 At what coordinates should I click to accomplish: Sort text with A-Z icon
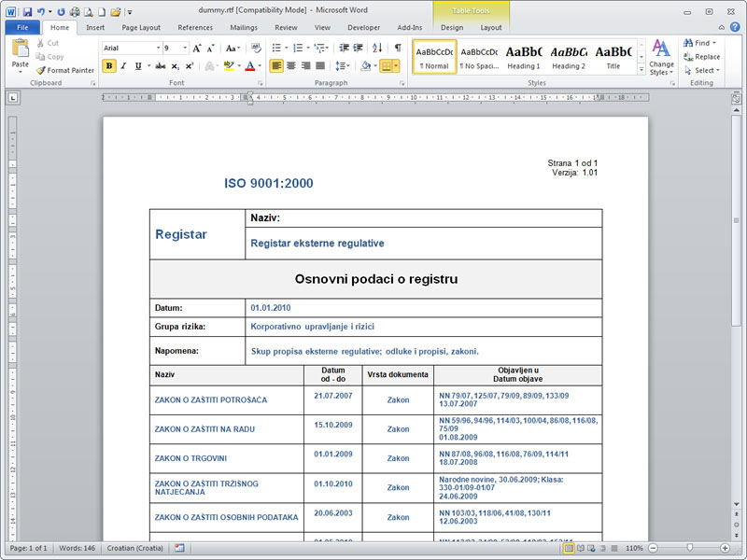[x=377, y=48]
